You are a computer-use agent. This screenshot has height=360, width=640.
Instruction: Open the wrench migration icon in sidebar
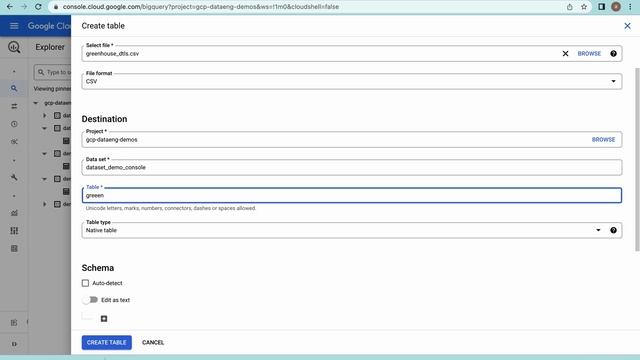pyautogui.click(x=14, y=178)
